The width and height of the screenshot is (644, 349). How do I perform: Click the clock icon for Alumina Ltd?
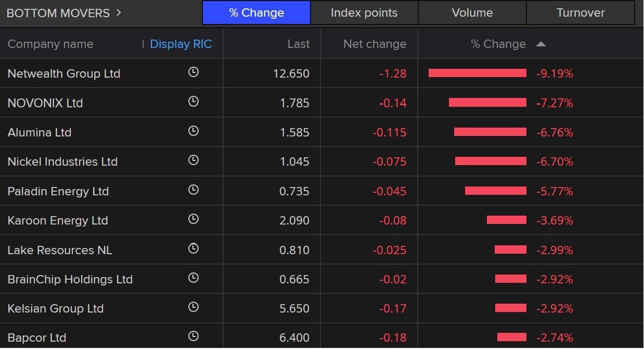click(x=194, y=131)
